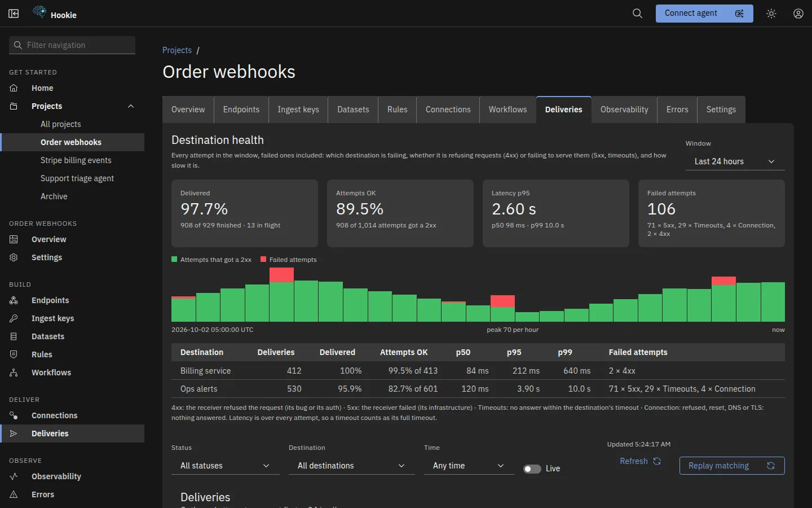Image resolution: width=812 pixels, height=508 pixels.
Task: Click the Connections sidebar icon
Action: point(14,415)
